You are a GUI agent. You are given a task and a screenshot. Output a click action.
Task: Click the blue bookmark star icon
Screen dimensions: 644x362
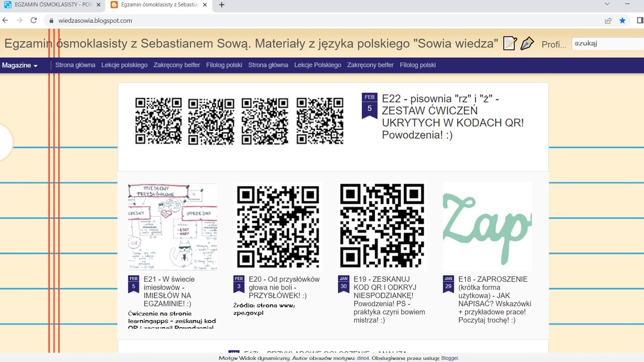[x=623, y=20]
